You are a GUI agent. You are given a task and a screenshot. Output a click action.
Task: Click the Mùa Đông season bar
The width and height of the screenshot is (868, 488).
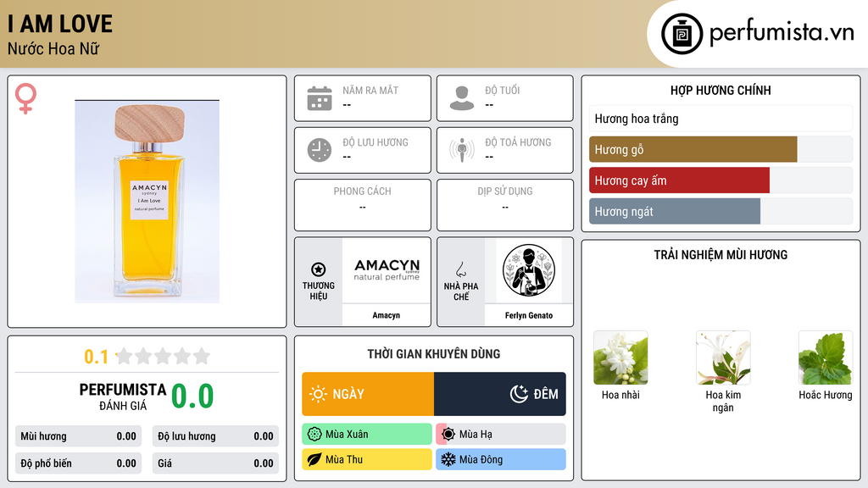(501, 460)
